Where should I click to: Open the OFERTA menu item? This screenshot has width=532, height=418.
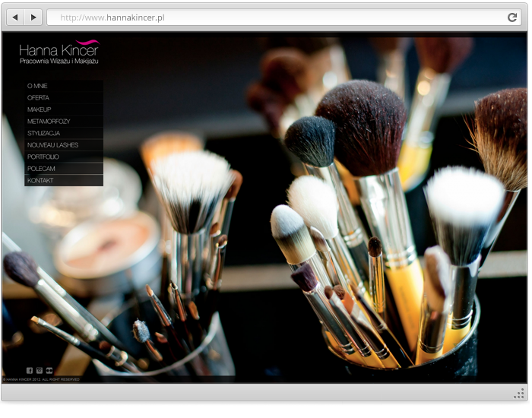point(64,98)
